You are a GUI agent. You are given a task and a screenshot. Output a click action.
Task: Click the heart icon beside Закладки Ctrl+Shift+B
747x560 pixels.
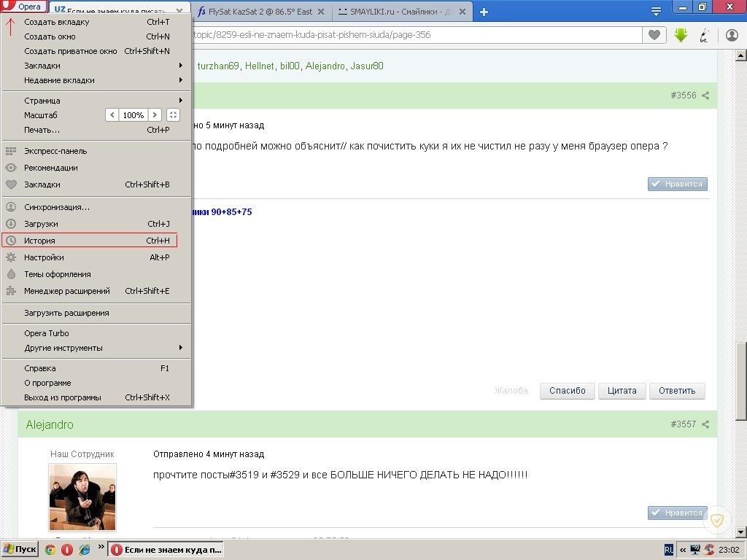pyautogui.click(x=11, y=184)
